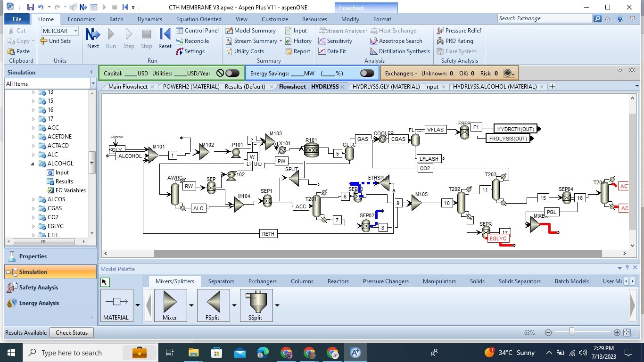Open the Data Fit tool
This screenshot has height=362, width=644.
click(332, 51)
